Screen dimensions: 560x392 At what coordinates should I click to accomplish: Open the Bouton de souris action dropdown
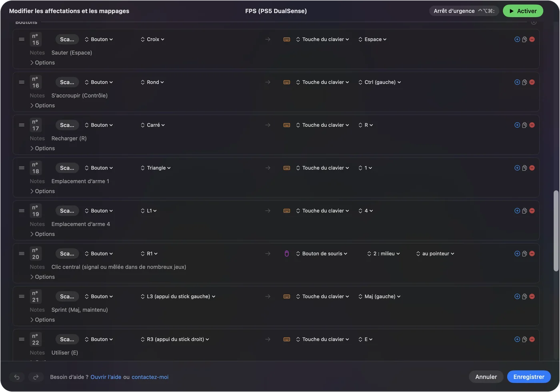(x=322, y=254)
